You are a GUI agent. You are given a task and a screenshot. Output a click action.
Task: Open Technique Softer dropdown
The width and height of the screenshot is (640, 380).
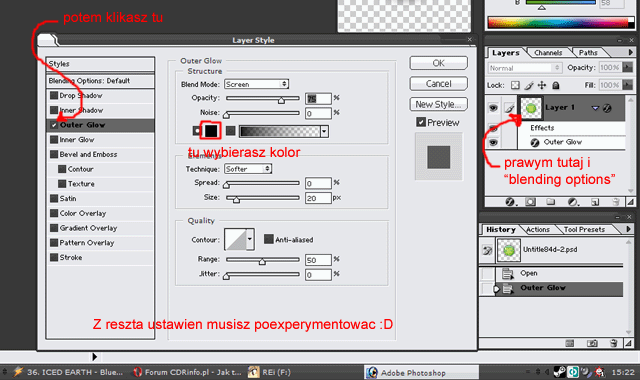(x=248, y=169)
